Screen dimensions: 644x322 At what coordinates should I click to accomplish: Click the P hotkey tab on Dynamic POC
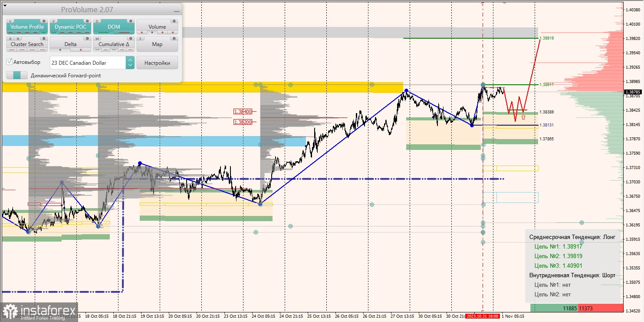pos(54,21)
